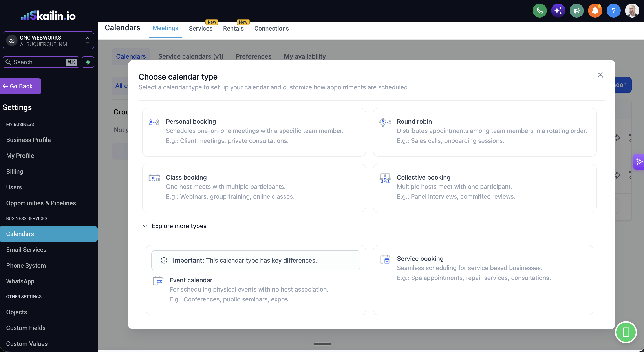Viewport: 644px width, 352px height.
Task: Open the green mobile phone floating button
Action: tap(626, 332)
